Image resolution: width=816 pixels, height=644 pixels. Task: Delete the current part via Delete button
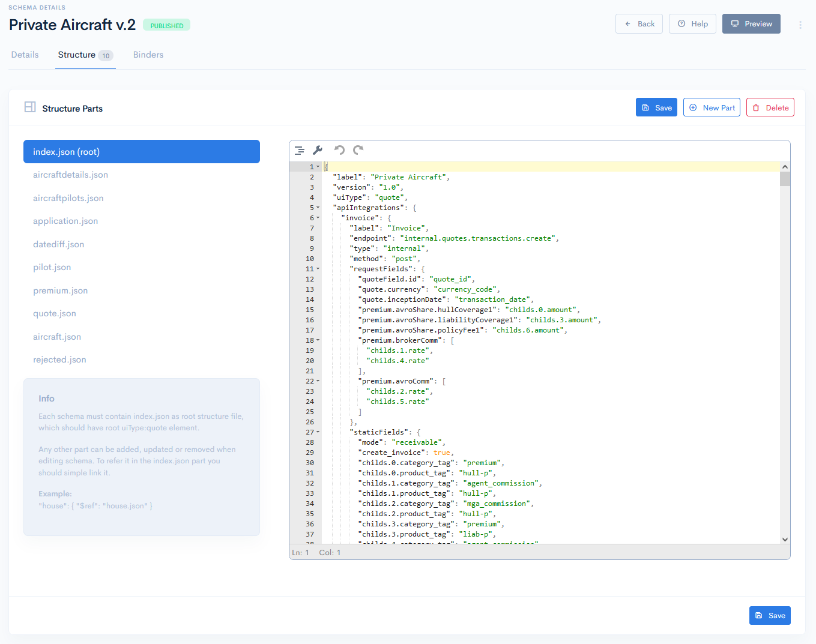[x=770, y=107]
